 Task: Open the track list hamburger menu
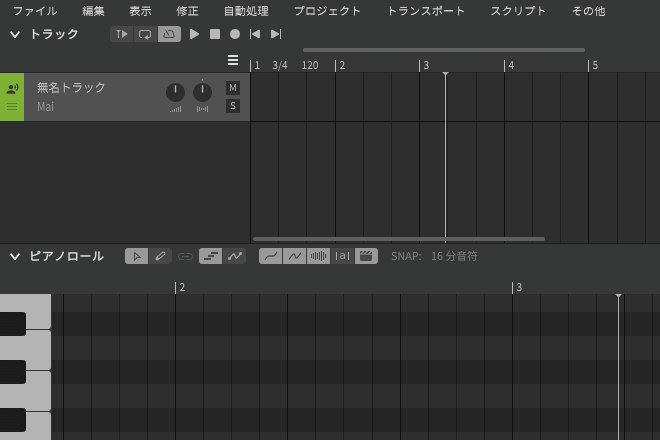click(233, 60)
